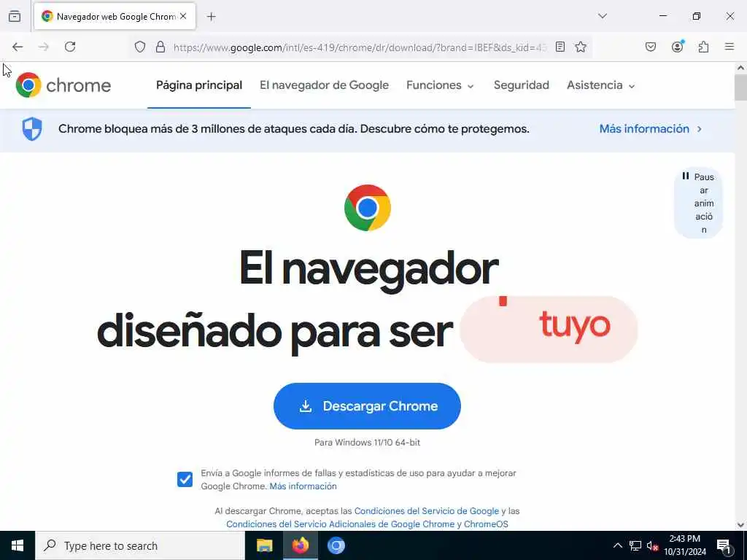The height and width of the screenshot is (560, 747).
Task: Select the Página principal tab
Action: pos(199,85)
